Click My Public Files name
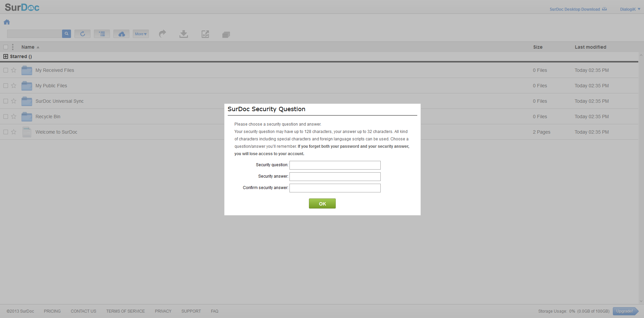644x318 pixels. tap(51, 86)
